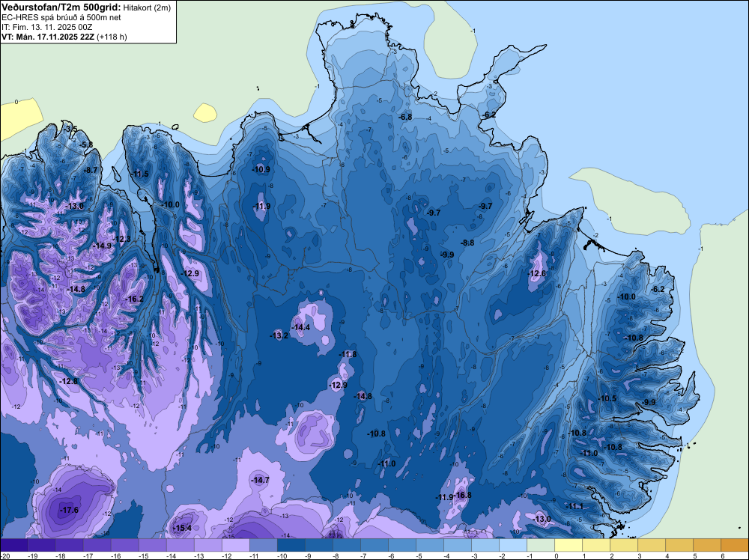Click the pale green swatch between -1 and 0

pyautogui.click(x=542, y=545)
